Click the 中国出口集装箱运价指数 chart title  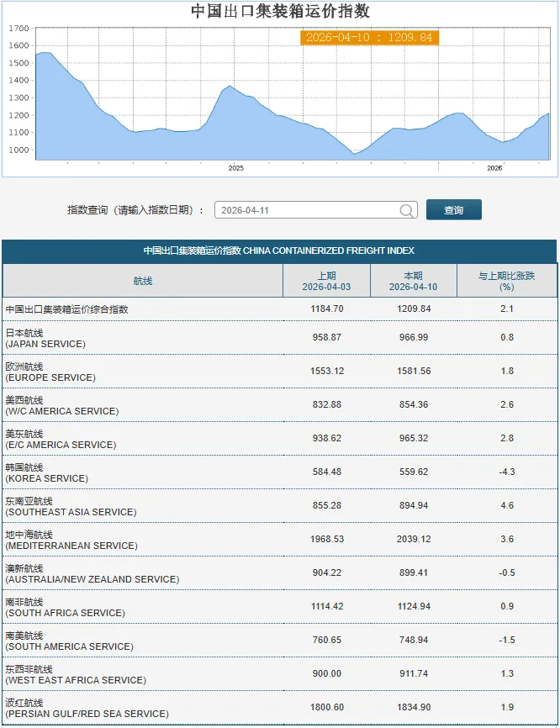pos(280,11)
